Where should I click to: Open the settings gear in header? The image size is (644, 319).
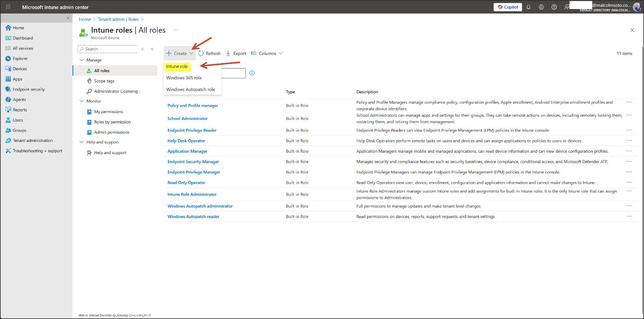pyautogui.click(x=541, y=7)
